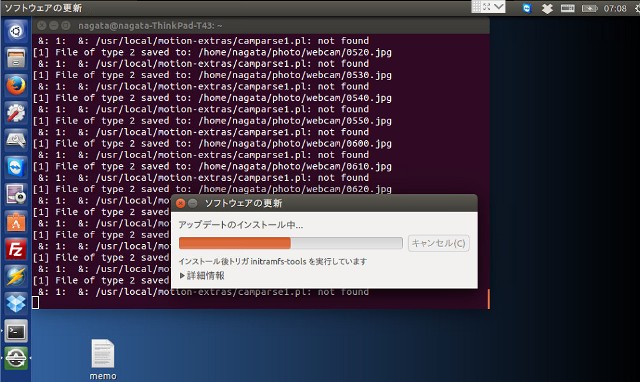Open Software Updater launcher icon
This screenshot has height=382, width=640.
[16, 358]
